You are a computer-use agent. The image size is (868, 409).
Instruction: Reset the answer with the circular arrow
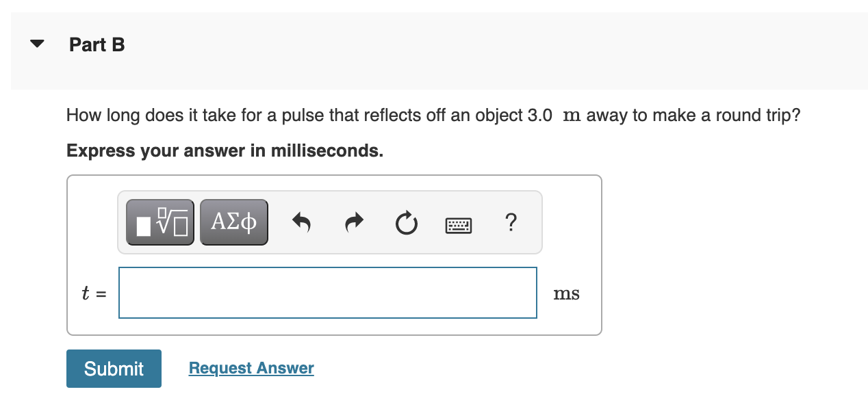point(406,222)
